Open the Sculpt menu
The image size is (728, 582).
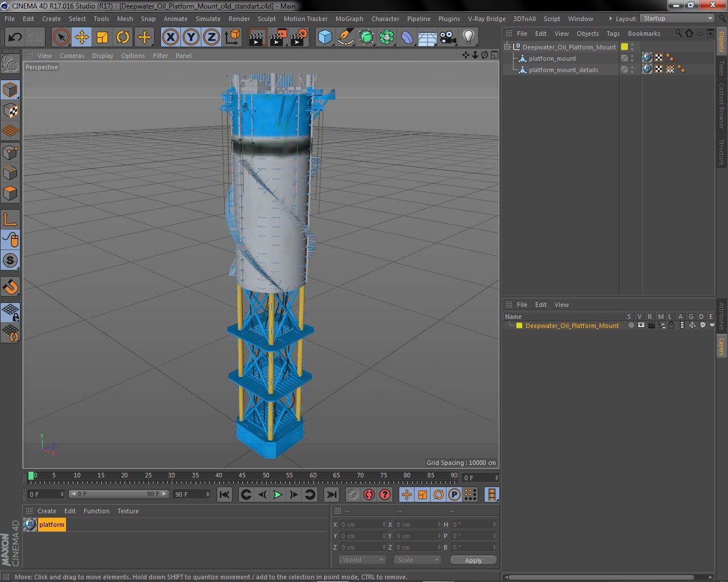pos(266,19)
